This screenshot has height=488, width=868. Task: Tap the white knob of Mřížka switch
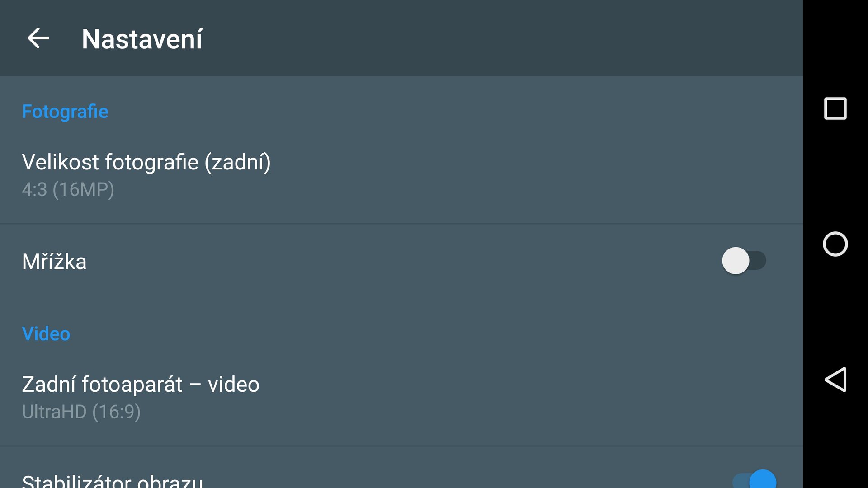coord(736,261)
